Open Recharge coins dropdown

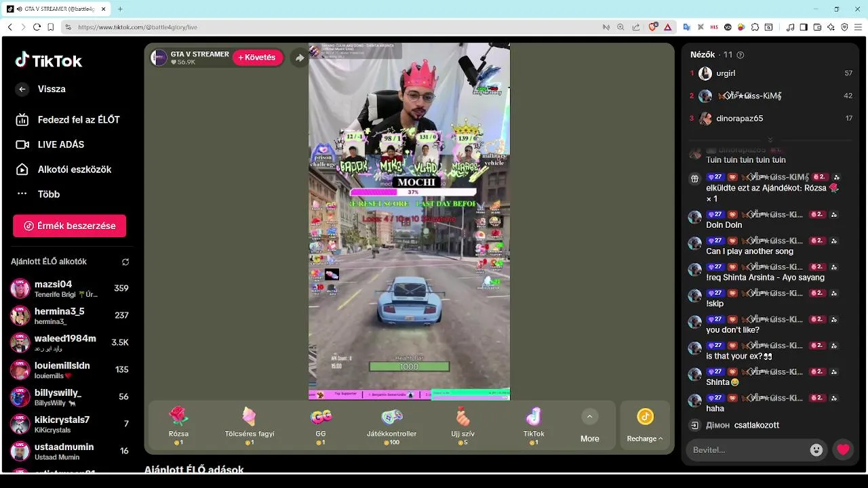[645, 427]
